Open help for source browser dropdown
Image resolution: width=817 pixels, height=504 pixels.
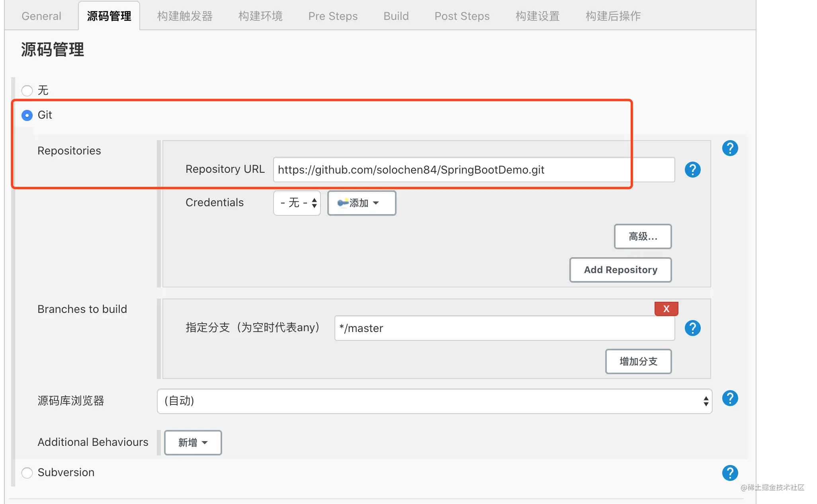click(730, 398)
